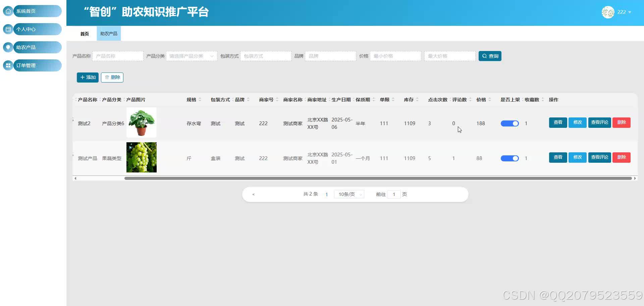The image size is (644, 306).
Task: Sort by 库存 column arrows
Action: (x=417, y=100)
